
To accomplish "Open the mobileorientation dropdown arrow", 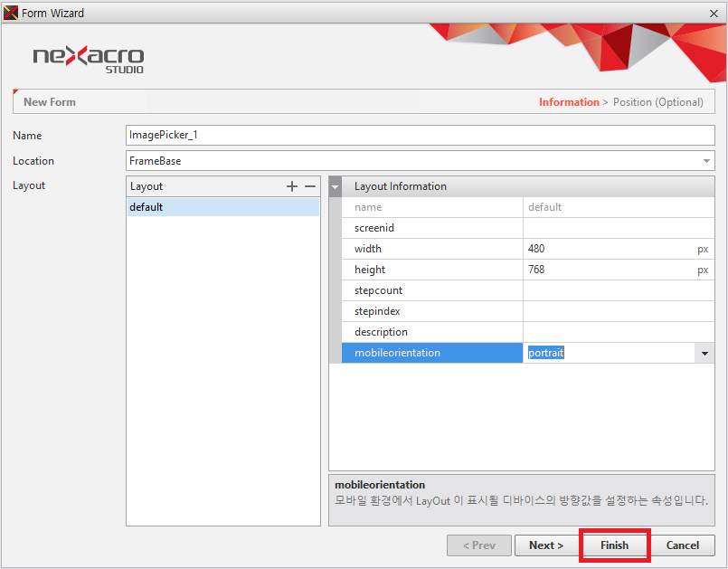I will pyautogui.click(x=704, y=353).
